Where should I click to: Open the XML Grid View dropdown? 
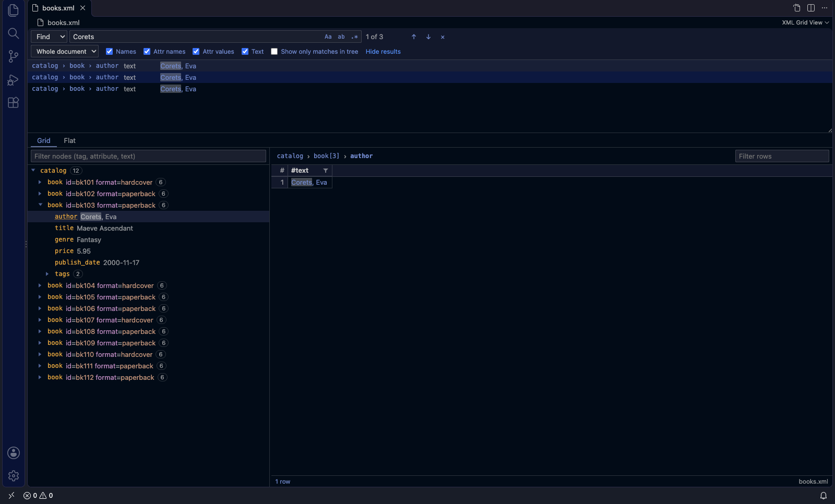pos(805,22)
